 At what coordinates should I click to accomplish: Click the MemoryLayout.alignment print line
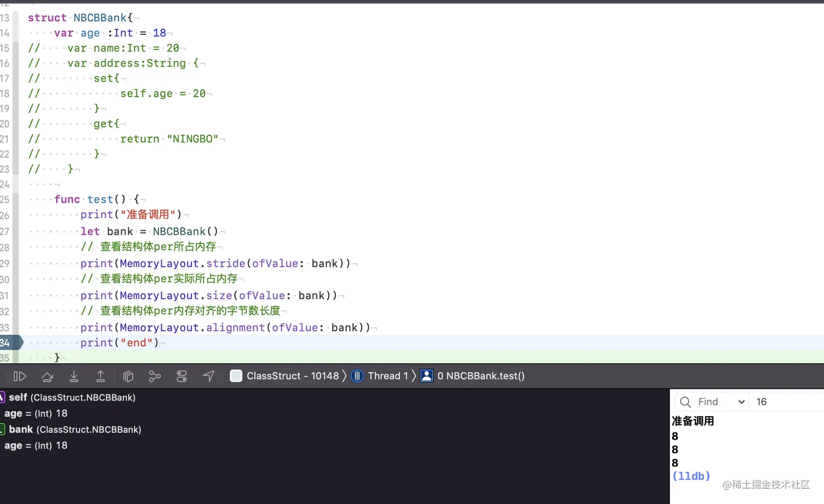pos(225,327)
